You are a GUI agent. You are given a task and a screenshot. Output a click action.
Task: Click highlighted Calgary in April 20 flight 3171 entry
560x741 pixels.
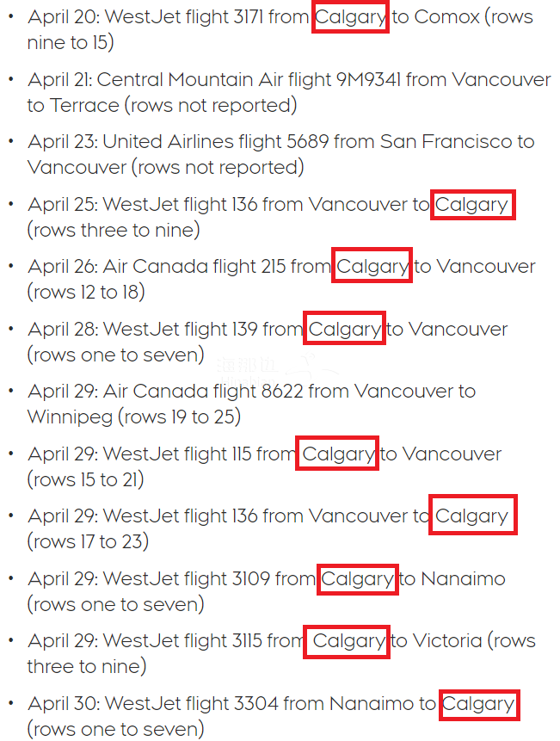tap(350, 17)
